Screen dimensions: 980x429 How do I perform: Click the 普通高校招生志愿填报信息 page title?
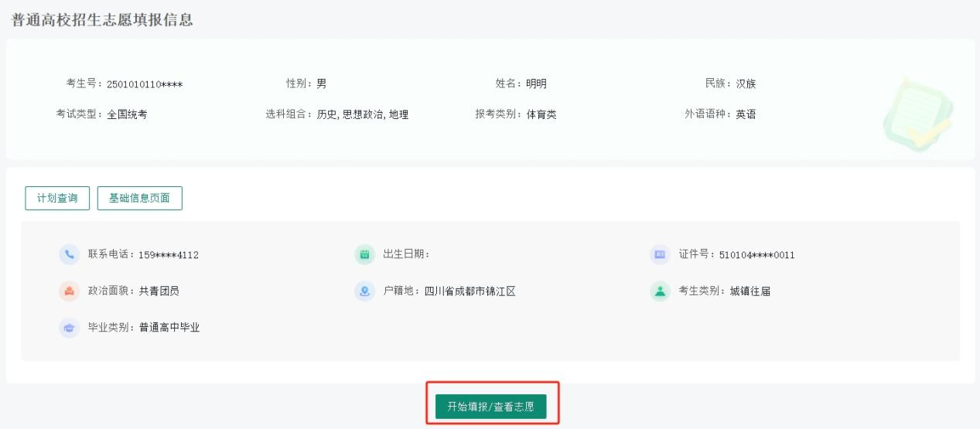102,20
